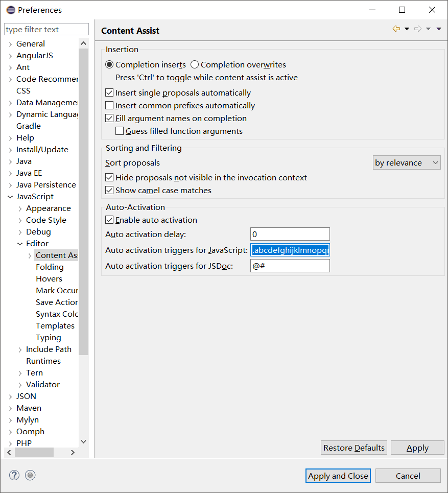
Task: Select Runtimes under JavaScript
Action: (43, 361)
